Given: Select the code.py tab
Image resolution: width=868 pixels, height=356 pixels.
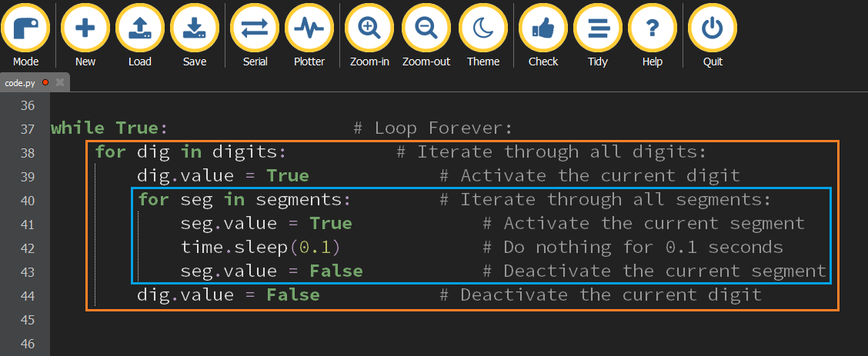Looking at the screenshot, I should click(21, 82).
